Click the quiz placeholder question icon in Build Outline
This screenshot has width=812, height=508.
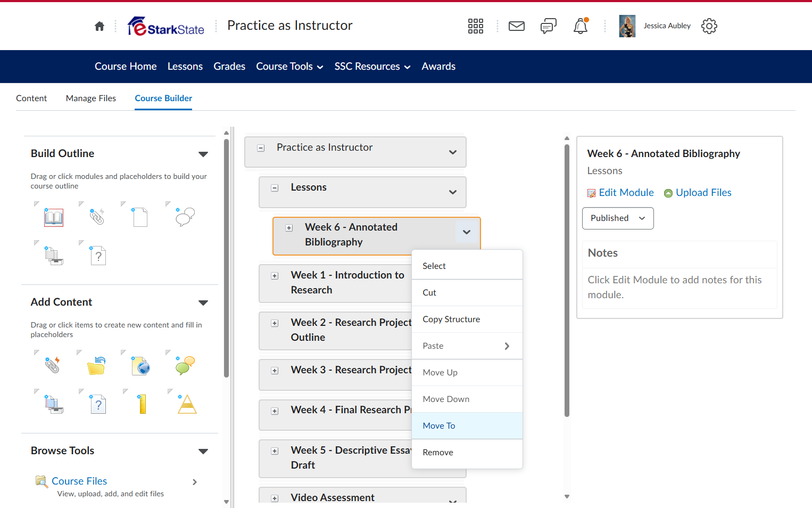pyautogui.click(x=98, y=256)
